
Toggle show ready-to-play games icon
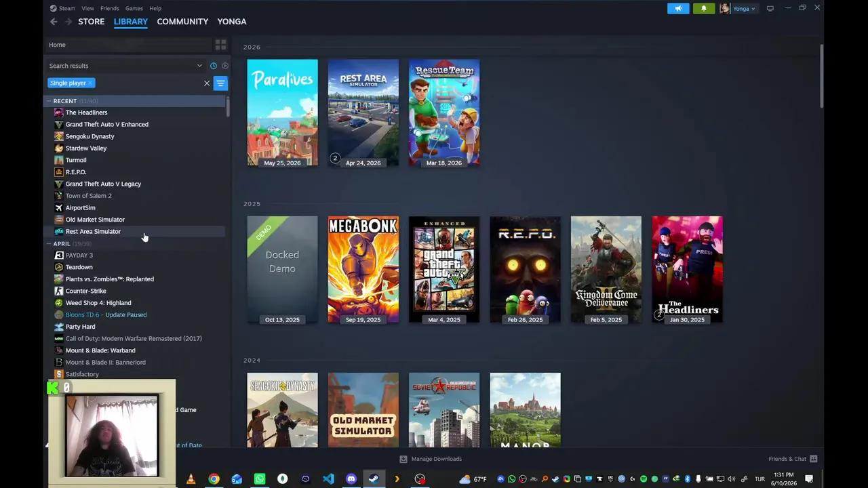tap(225, 66)
